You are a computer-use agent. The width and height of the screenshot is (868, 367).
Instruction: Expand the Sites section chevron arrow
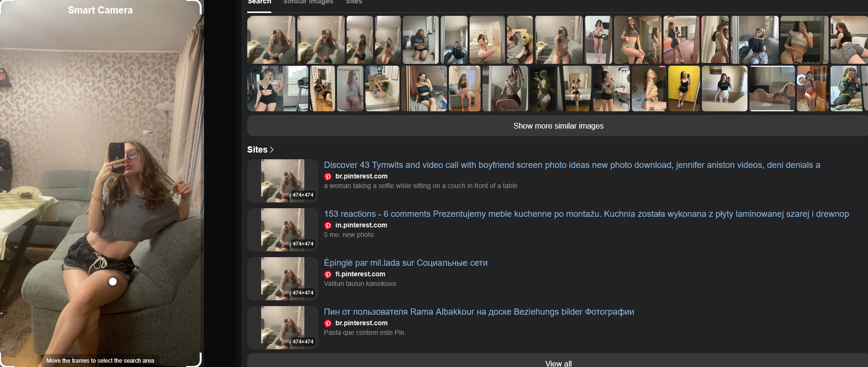pyautogui.click(x=272, y=150)
